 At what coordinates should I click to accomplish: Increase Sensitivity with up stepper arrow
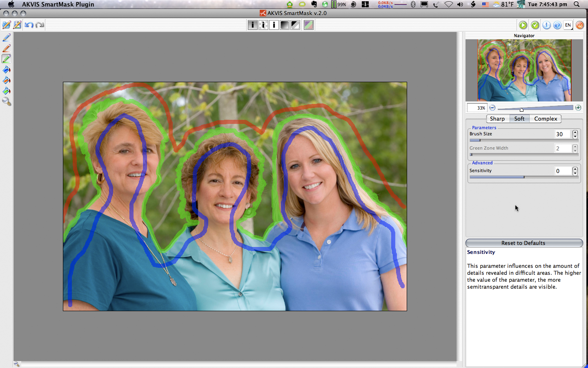tap(575, 169)
